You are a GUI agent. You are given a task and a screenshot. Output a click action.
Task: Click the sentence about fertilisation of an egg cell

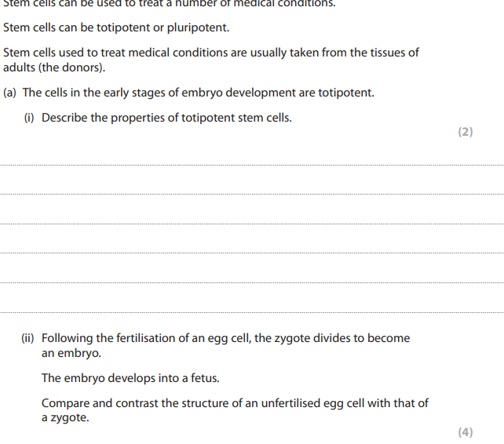[x=225, y=338]
